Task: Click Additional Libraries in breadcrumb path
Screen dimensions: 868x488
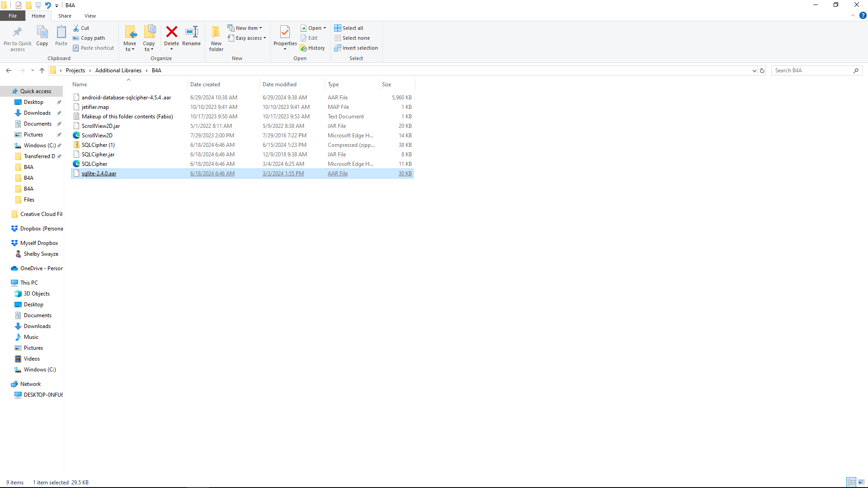Action: pyautogui.click(x=118, y=70)
